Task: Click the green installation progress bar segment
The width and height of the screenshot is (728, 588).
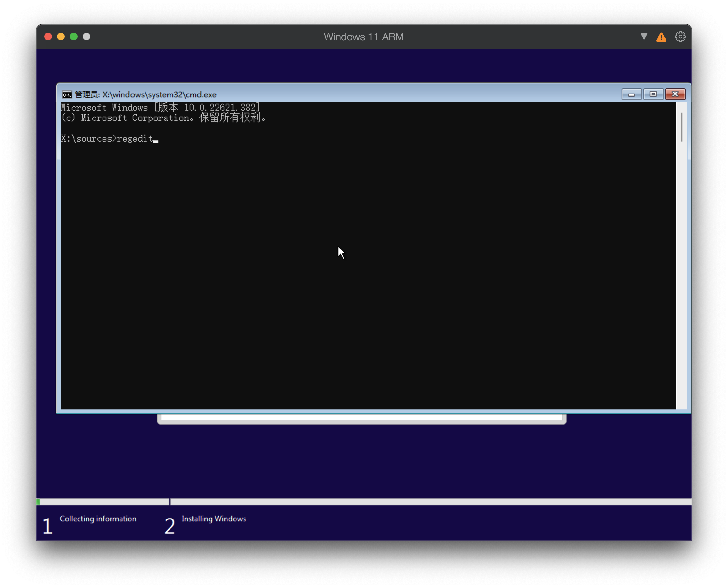Action: 38,502
